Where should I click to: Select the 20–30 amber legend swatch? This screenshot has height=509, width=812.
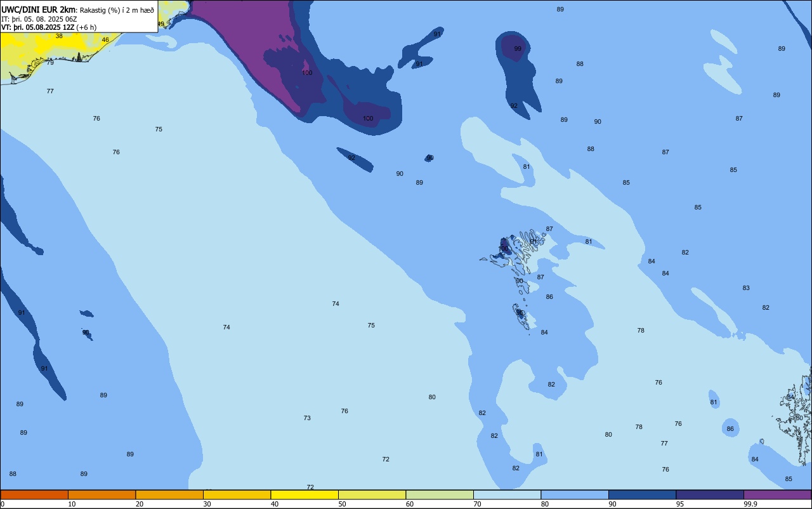[169, 494]
